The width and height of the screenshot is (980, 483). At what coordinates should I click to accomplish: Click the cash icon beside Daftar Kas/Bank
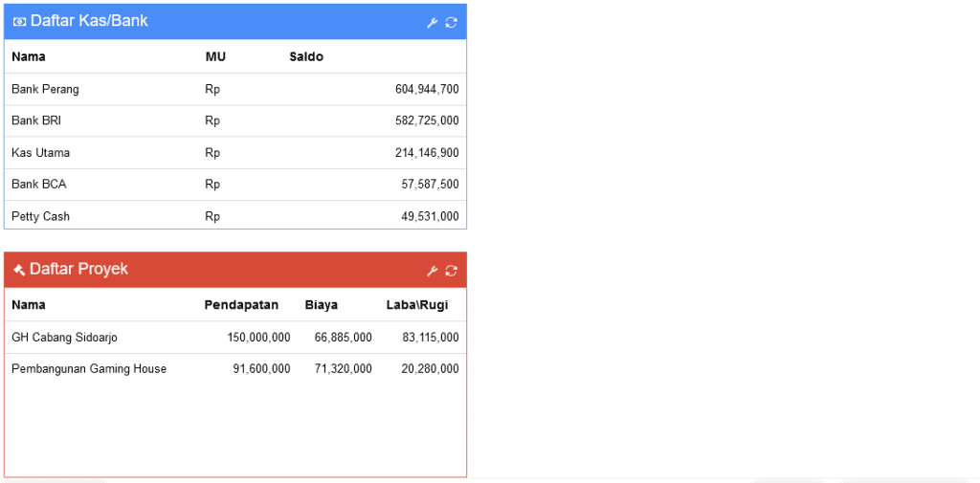[x=19, y=21]
